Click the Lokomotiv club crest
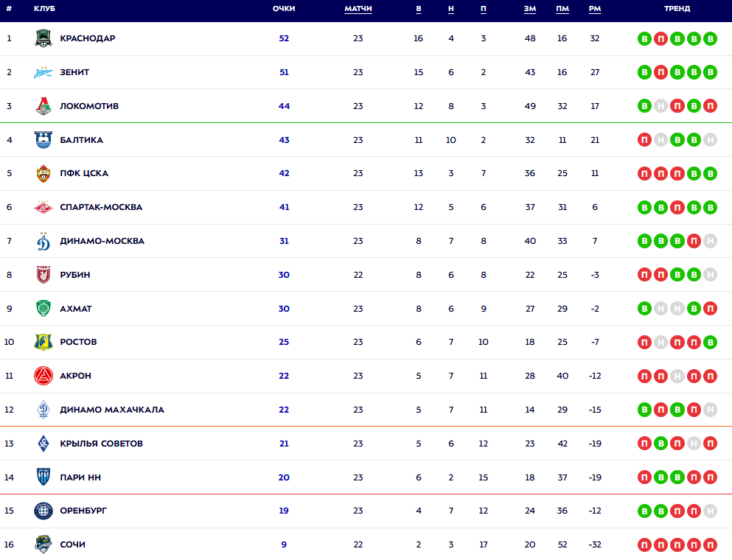Image resolution: width=732 pixels, height=560 pixels. (43, 106)
